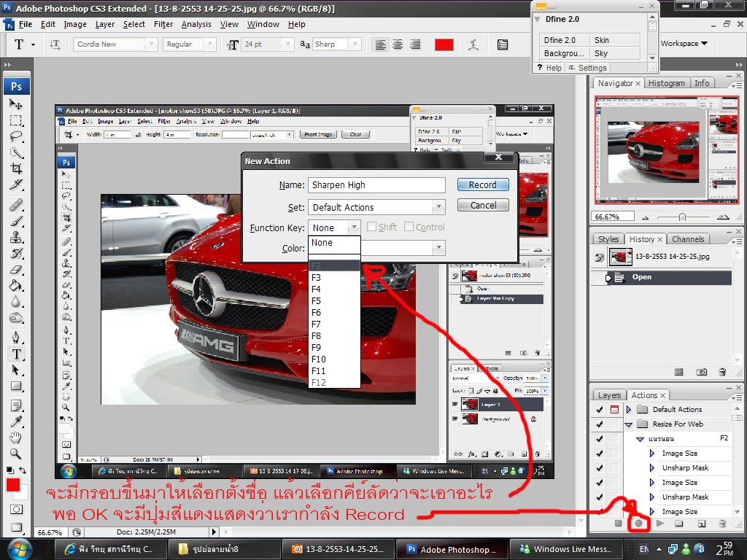The height and width of the screenshot is (560, 747).
Task: Click left align text icon
Action: 380,44
